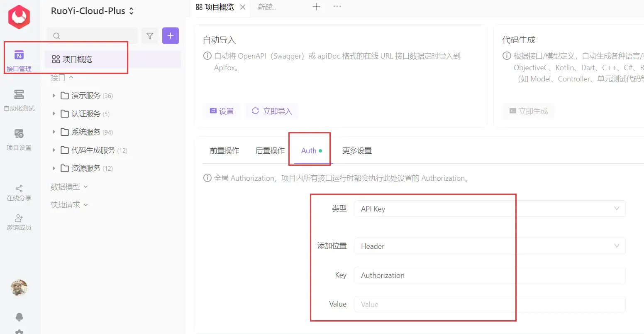Expand the 演示服务 folder arrow
This screenshot has width=644, height=334.
coord(54,96)
